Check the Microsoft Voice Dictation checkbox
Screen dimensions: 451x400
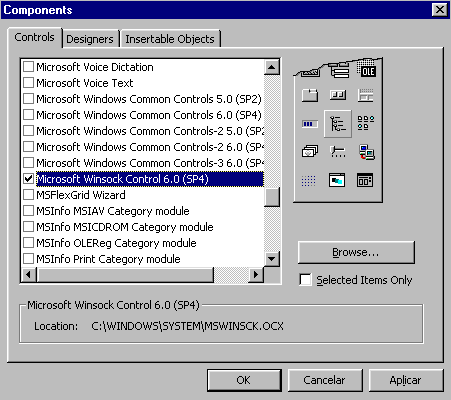[x=28, y=67]
